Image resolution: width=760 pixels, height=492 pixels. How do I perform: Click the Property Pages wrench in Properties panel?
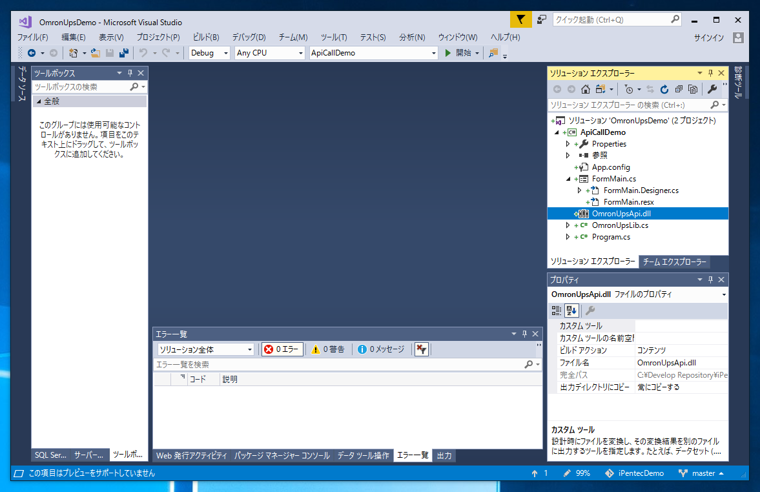(590, 310)
